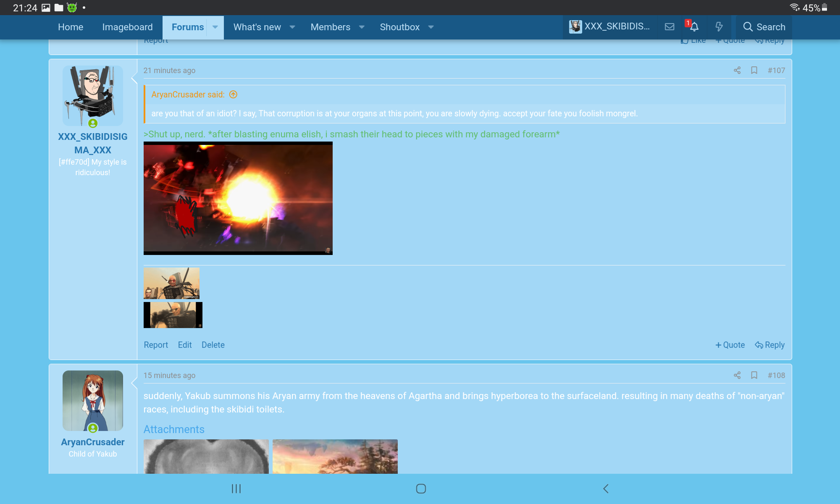The image size is (840, 504).
Task: Click the '21 minutes ago' timestamp
Action: point(169,71)
